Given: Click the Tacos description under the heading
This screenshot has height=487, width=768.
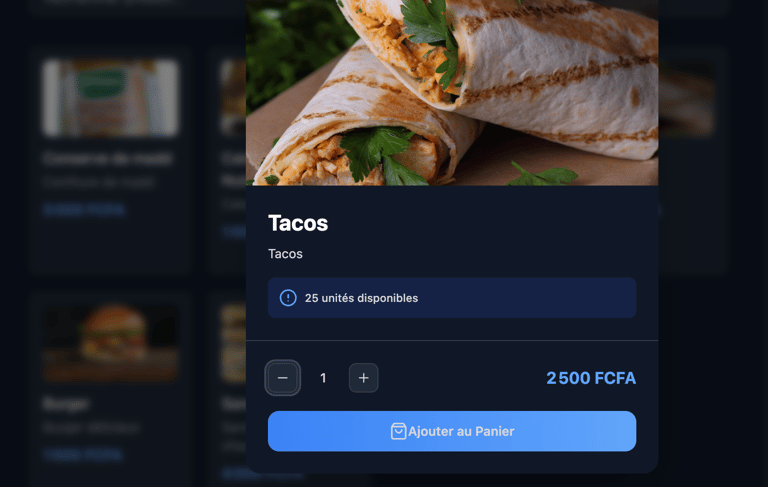Looking at the screenshot, I should click(285, 254).
